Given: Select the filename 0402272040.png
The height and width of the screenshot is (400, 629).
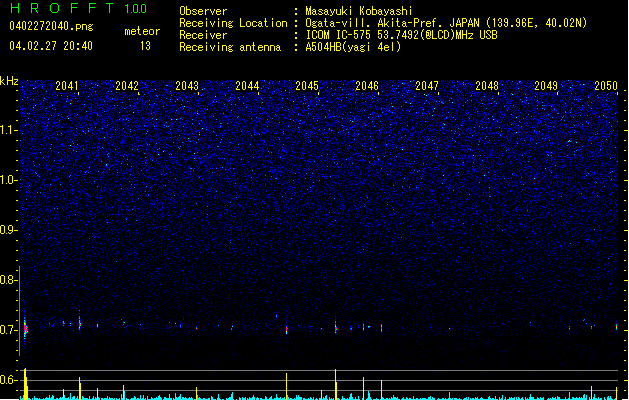Looking at the screenshot, I should 51,26.
